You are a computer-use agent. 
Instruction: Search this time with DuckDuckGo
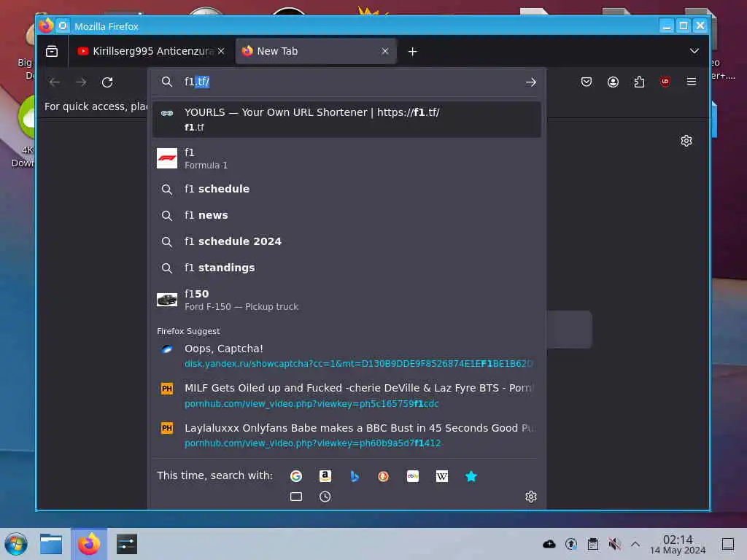pyautogui.click(x=384, y=475)
